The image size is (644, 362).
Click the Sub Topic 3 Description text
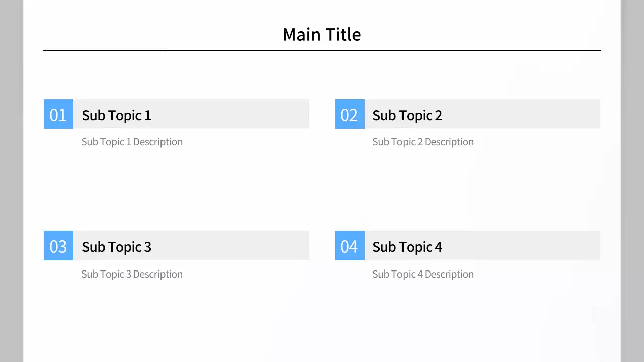click(x=132, y=274)
